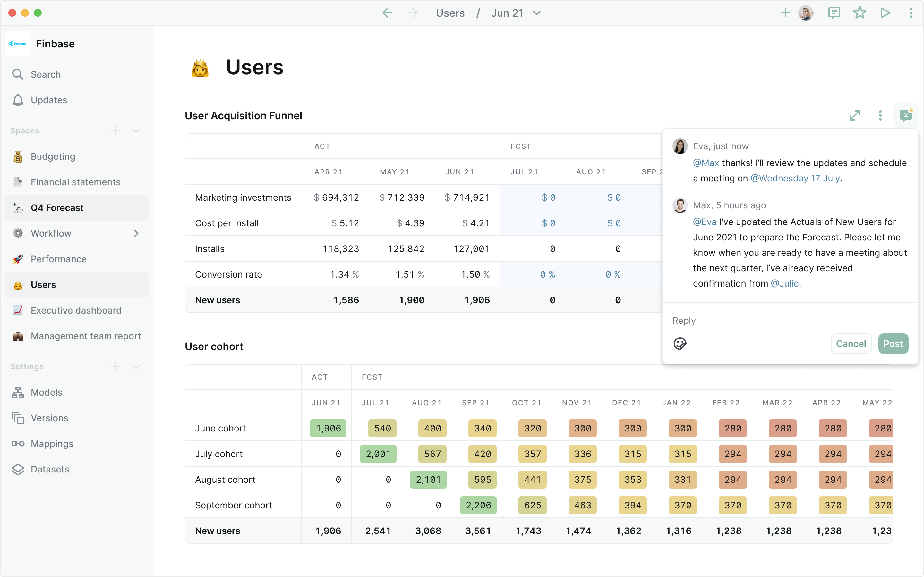Click the emoji picker in reply box
The width and height of the screenshot is (924, 577).
[680, 343]
